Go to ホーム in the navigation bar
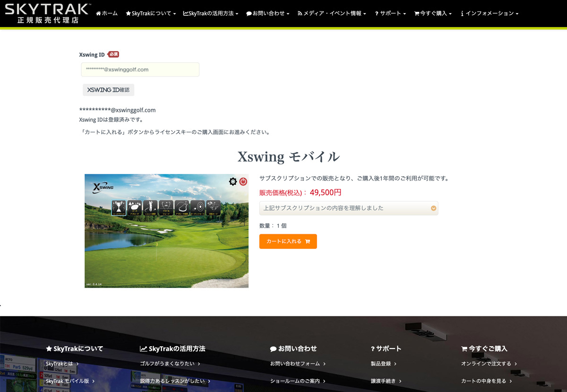Screen dimensions: 567x392 pyautogui.click(x=107, y=14)
